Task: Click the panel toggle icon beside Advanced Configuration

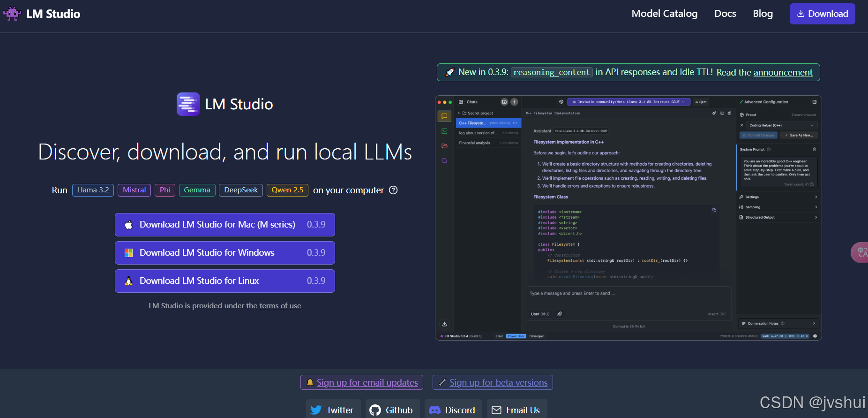Action: coord(815,102)
